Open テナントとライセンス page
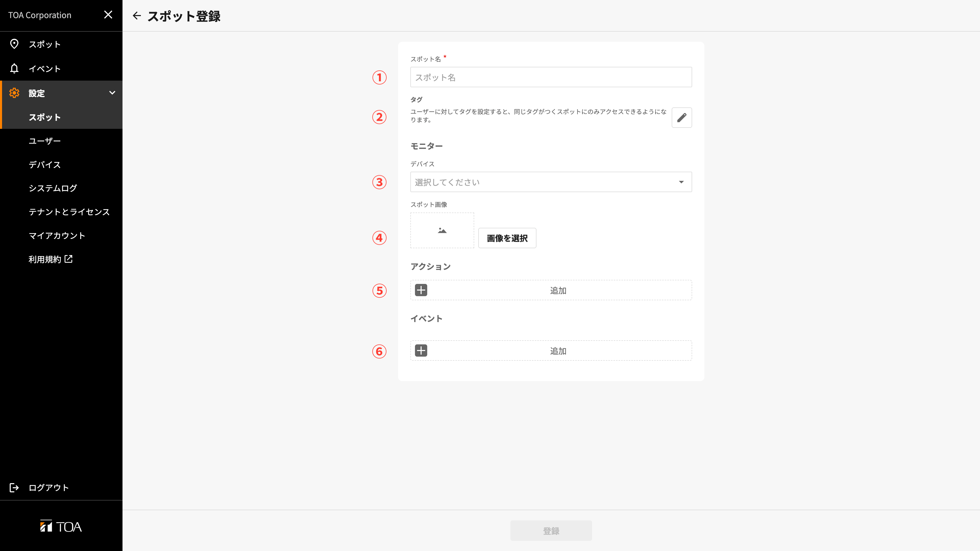This screenshot has width=980, height=551. 69,212
